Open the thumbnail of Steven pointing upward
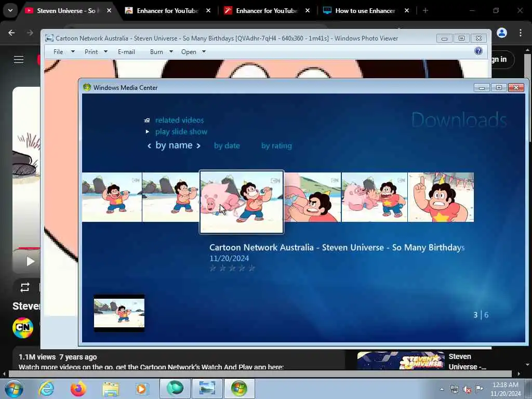Screen dimensions: 532x399 pyautogui.click(x=441, y=197)
